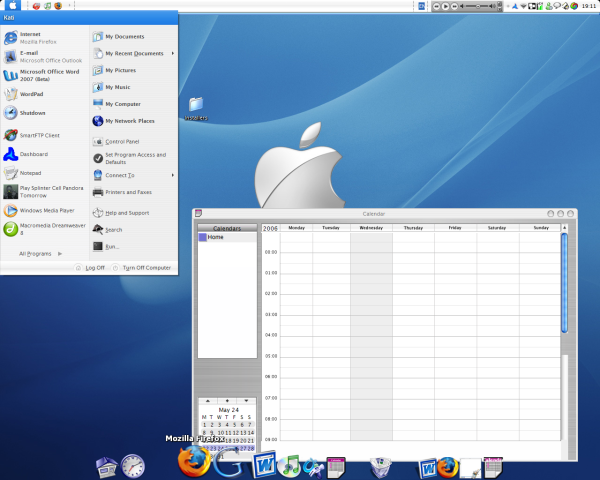The height and width of the screenshot is (480, 600).
Task: Select May 10 in mini calendar
Action: 221,433
